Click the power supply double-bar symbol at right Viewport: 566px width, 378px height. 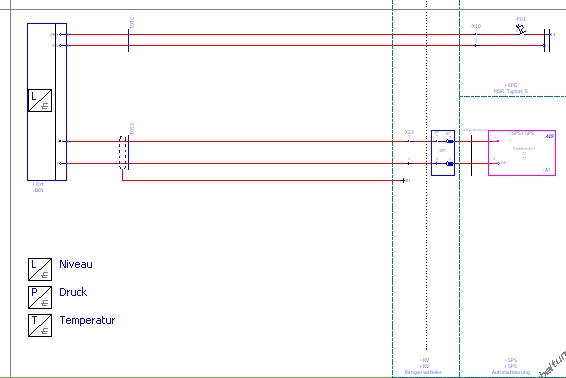tap(547, 40)
